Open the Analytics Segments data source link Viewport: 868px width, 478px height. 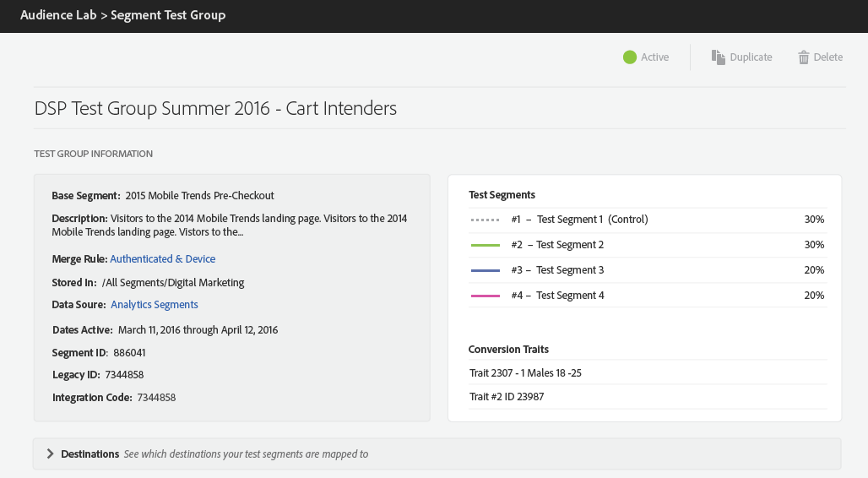click(155, 305)
